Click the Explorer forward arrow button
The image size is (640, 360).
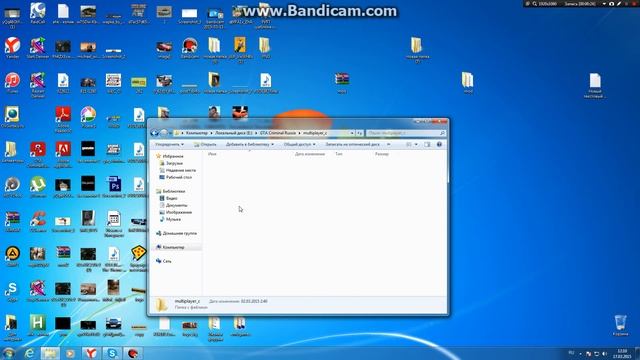click(x=163, y=133)
